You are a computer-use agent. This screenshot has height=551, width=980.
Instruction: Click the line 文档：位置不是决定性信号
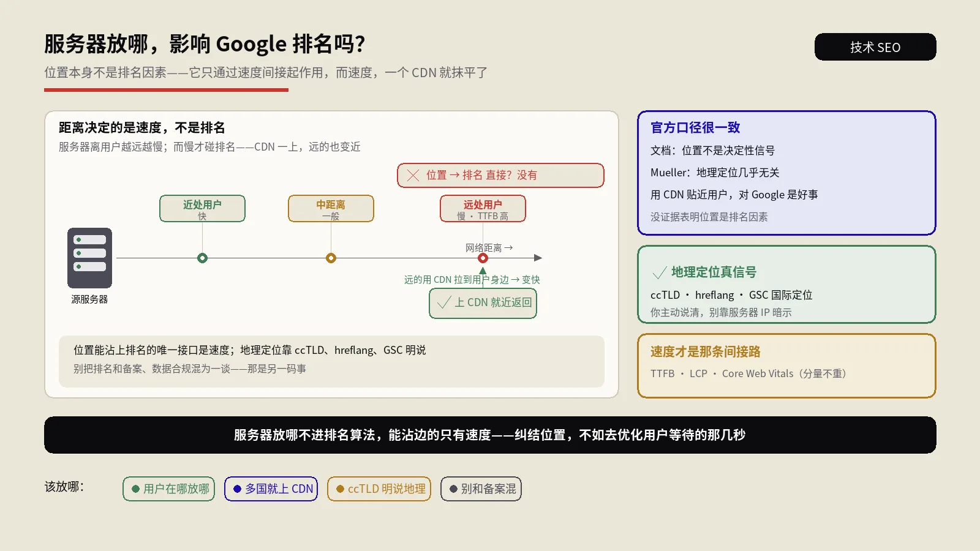pyautogui.click(x=712, y=151)
